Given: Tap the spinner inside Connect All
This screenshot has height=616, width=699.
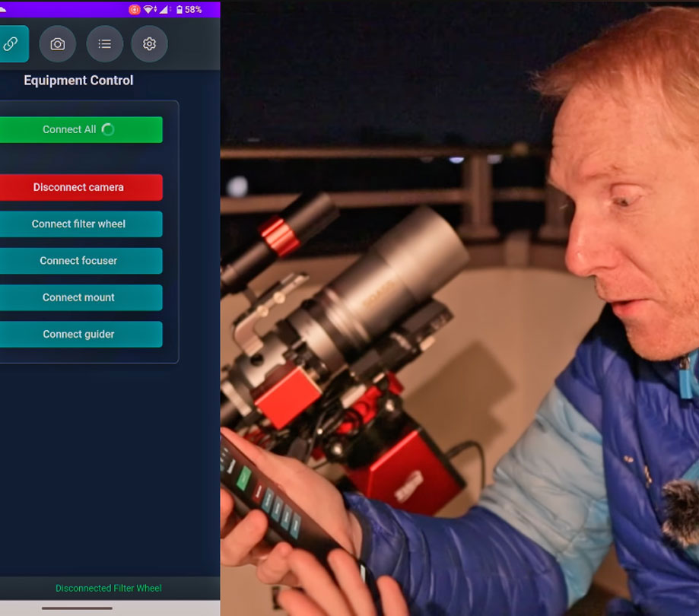Looking at the screenshot, I should click(x=108, y=129).
